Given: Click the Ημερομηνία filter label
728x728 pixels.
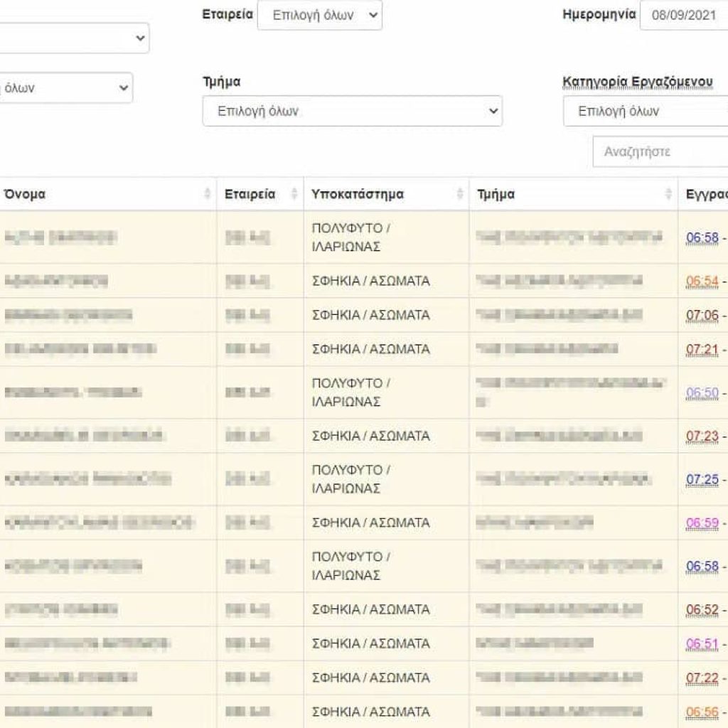Looking at the screenshot, I should 599,15.
